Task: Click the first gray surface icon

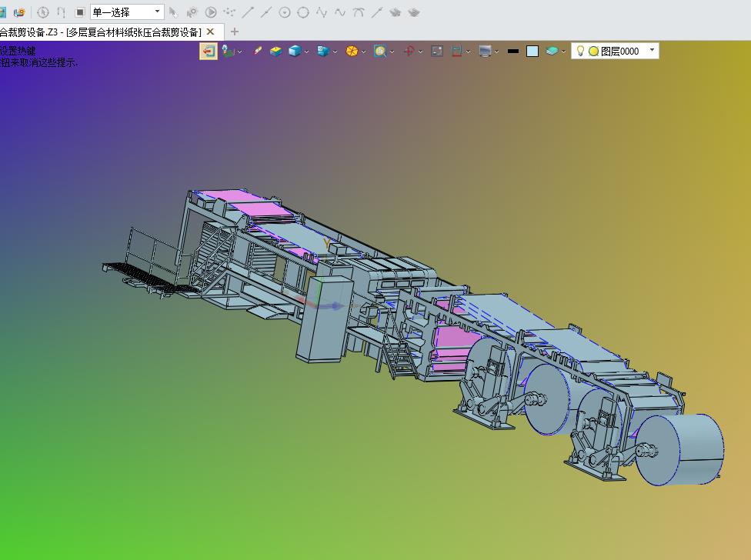Action: coord(396,13)
